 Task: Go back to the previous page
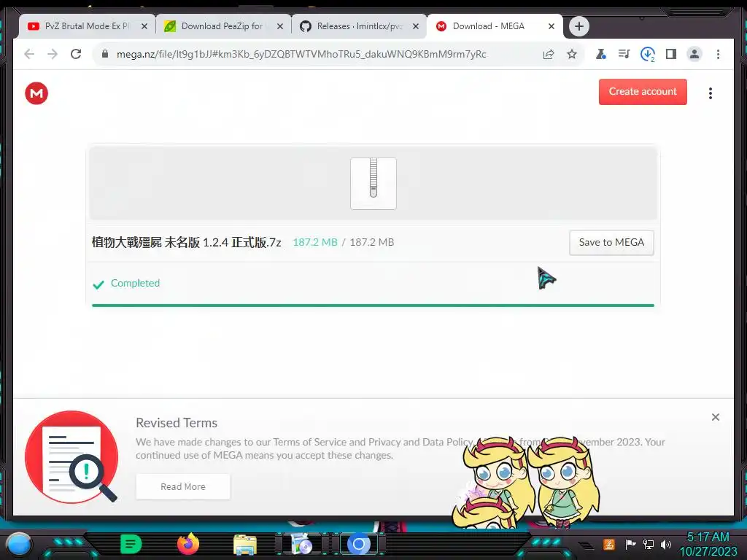pos(29,54)
